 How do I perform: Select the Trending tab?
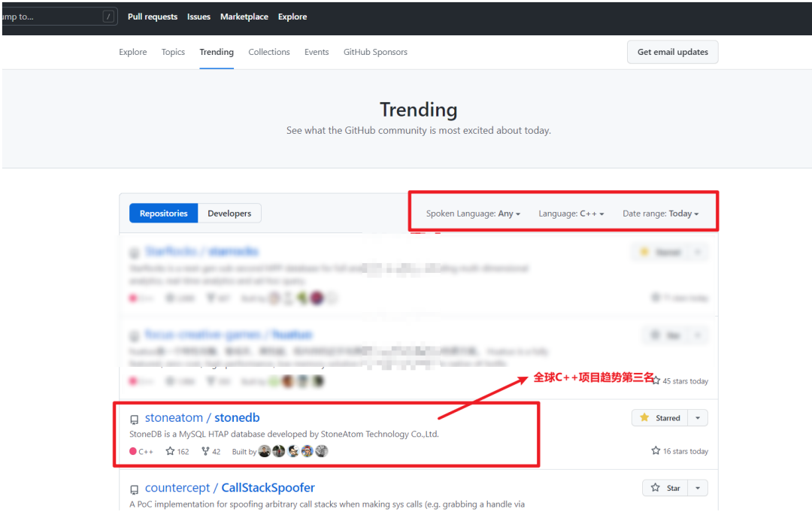click(x=217, y=52)
